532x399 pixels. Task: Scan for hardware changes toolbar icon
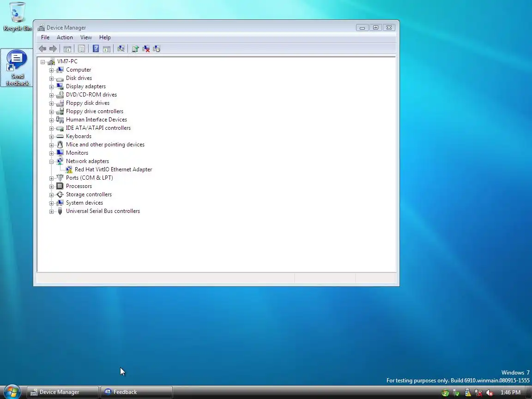tap(121, 49)
